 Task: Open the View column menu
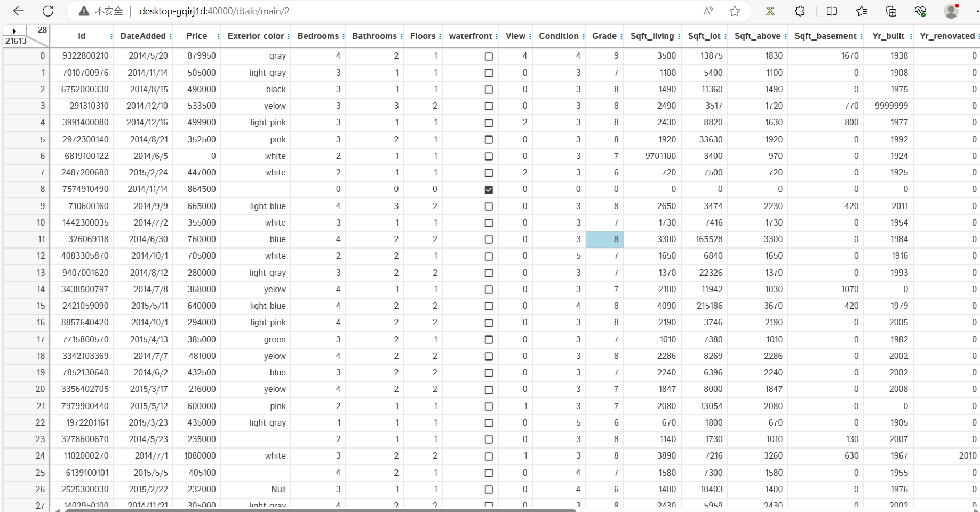(530, 36)
